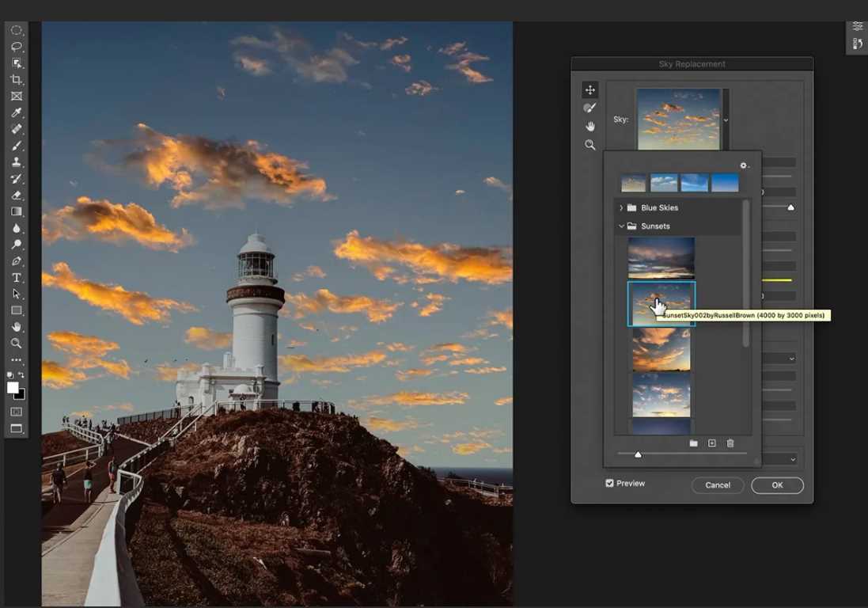This screenshot has width=868, height=608.
Task: Pick the Eyedropper tool
Action: (16, 113)
